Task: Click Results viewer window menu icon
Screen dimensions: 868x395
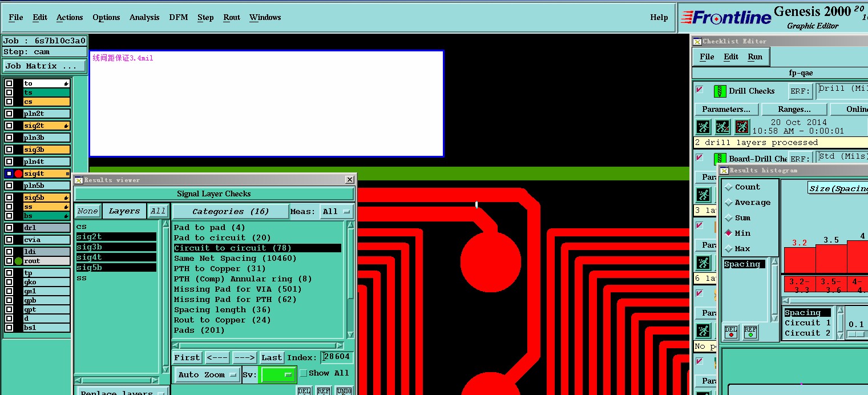Action: (x=79, y=180)
